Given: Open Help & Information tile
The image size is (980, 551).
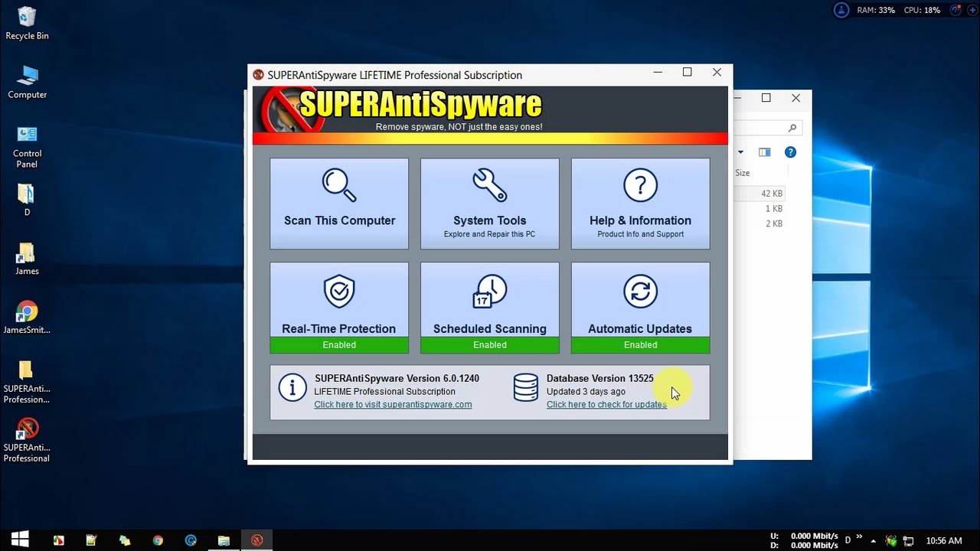Looking at the screenshot, I should tap(640, 204).
